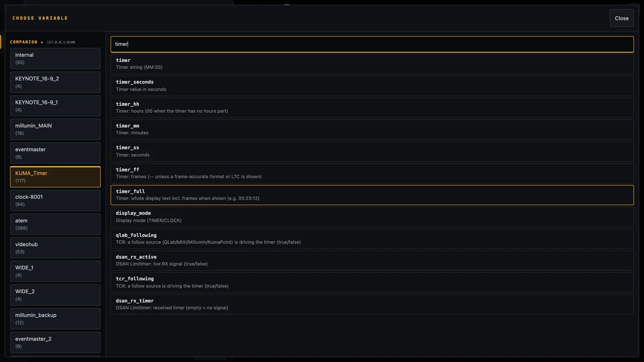Choose the tcr_following variable
This screenshot has height=362, width=644.
[372, 282]
